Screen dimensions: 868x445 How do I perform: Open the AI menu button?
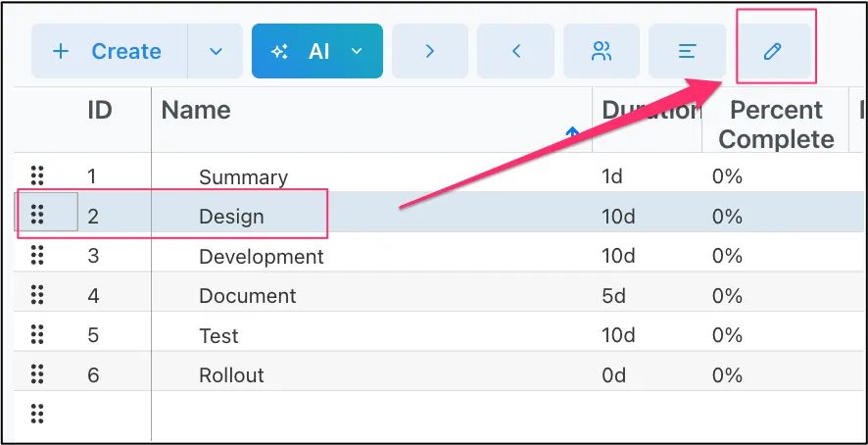pos(317,51)
